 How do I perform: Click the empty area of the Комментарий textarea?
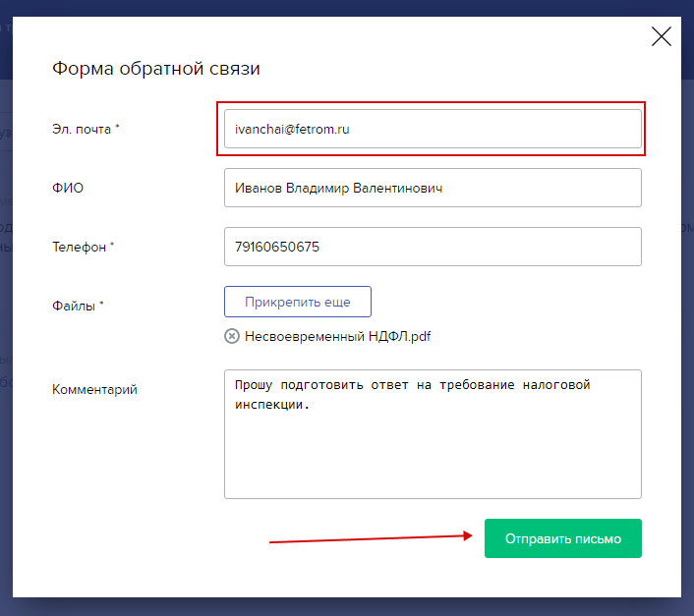(433, 457)
